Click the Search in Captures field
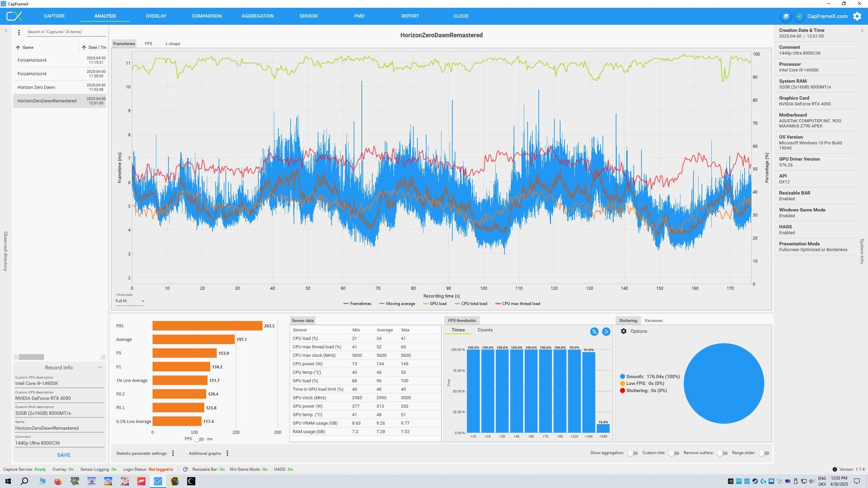The image size is (868, 488). (x=66, y=32)
